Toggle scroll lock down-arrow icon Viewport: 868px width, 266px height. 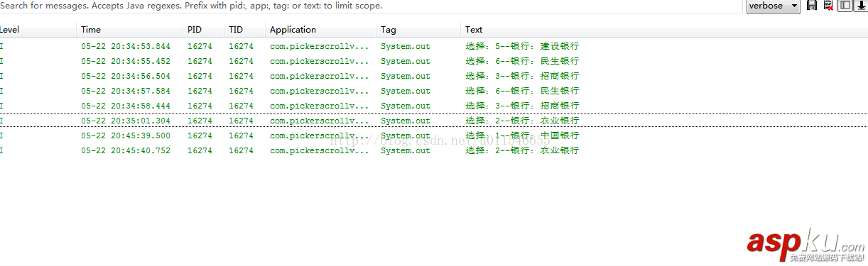click(x=861, y=6)
